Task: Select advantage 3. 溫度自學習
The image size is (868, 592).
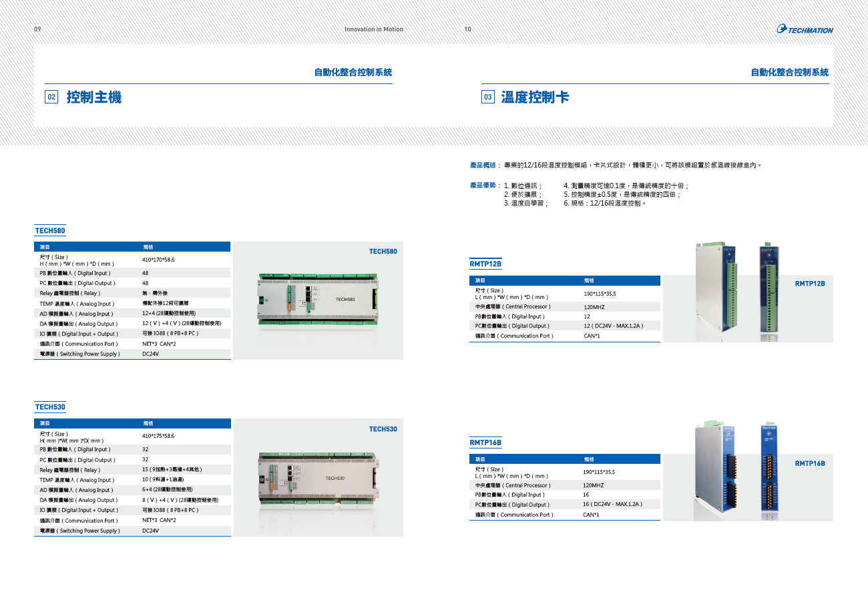Action: click(x=526, y=203)
